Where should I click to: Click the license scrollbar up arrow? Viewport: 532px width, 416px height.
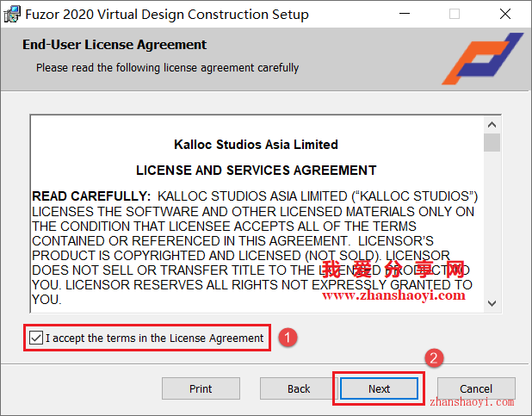tap(492, 125)
